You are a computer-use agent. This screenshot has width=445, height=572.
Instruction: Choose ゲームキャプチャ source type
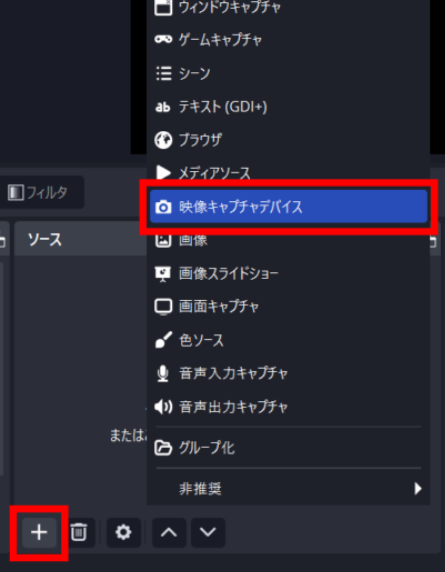pos(289,39)
